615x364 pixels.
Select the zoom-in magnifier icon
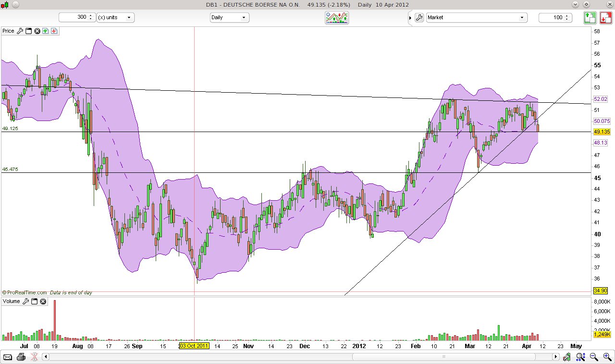(607, 357)
